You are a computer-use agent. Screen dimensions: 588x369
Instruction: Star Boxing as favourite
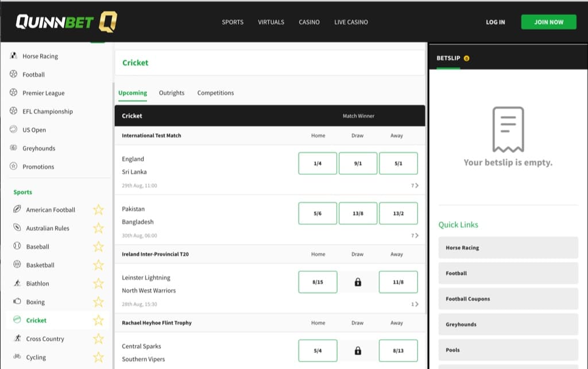[x=98, y=301]
